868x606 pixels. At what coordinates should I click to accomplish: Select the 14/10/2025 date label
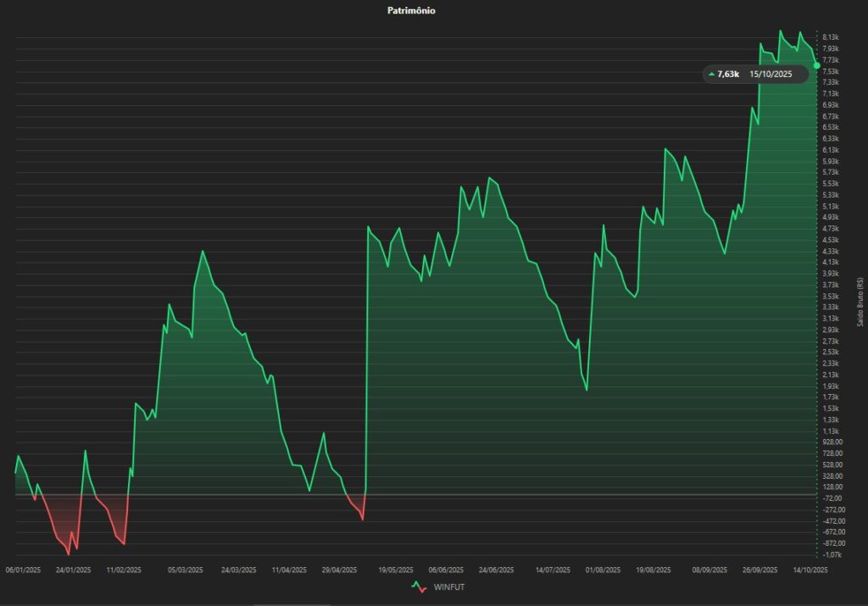[810, 570]
